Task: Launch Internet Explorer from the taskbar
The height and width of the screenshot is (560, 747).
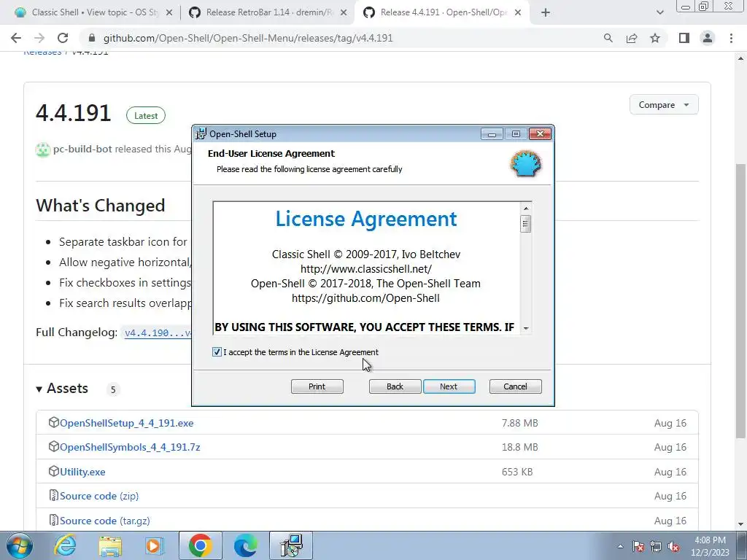Action: point(65,545)
